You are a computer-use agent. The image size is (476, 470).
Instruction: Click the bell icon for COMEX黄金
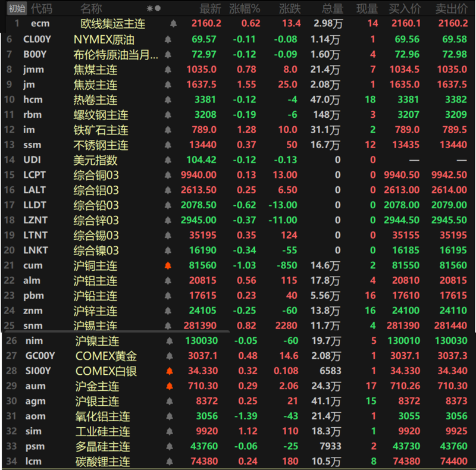click(170, 356)
